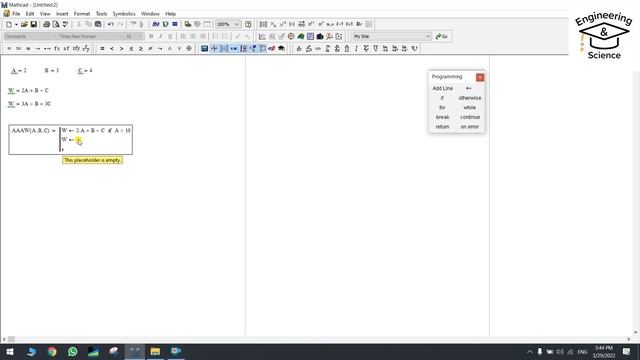Open the Tools menu
Image resolution: width=640 pixels, height=360 pixels.
(101, 14)
